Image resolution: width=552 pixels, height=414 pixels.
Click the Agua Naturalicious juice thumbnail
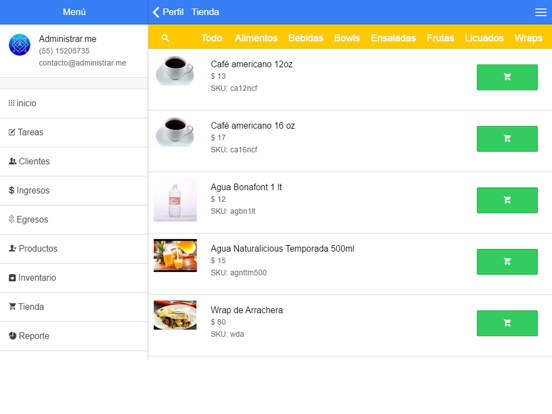175,256
